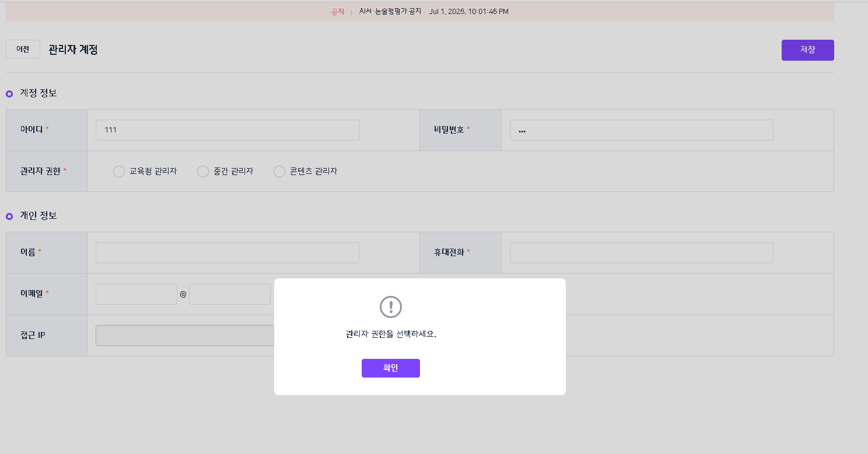The height and width of the screenshot is (454, 868).
Task: Click 확인 in the alert dialog
Action: pos(390,368)
